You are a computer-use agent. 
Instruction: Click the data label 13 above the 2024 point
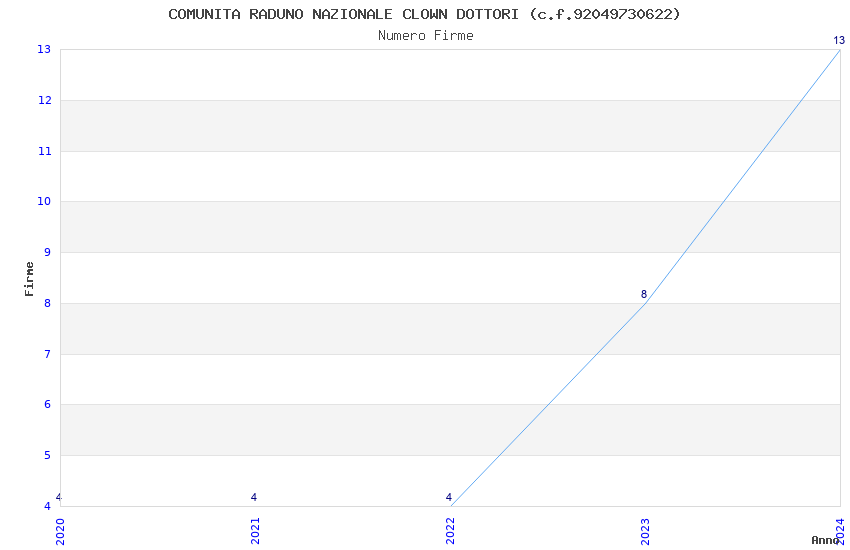click(839, 40)
